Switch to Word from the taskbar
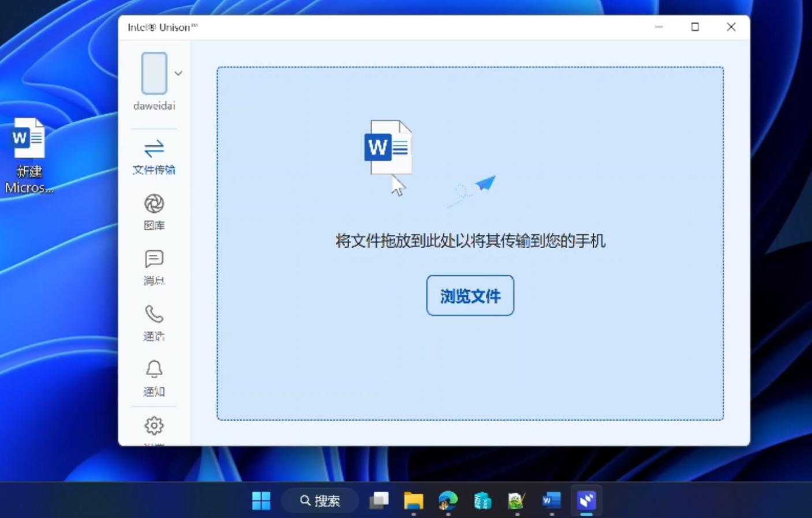 coord(551,500)
